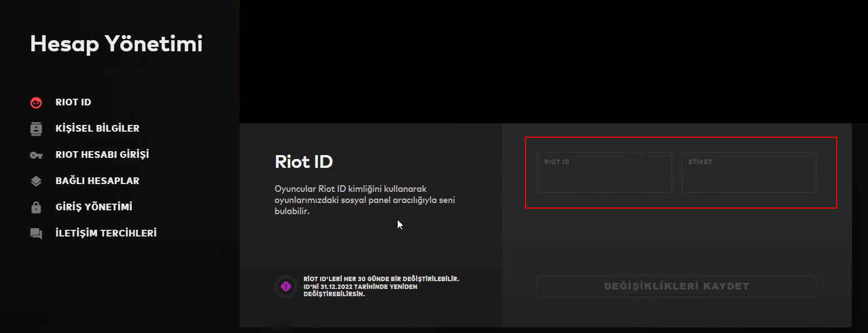Click the padlock icon for Giriş Yönetimi
This screenshot has width=868, height=333.
[x=36, y=207]
